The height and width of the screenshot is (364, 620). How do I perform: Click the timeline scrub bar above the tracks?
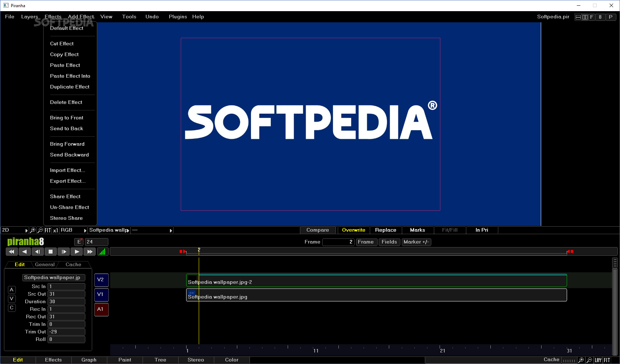pos(364,252)
